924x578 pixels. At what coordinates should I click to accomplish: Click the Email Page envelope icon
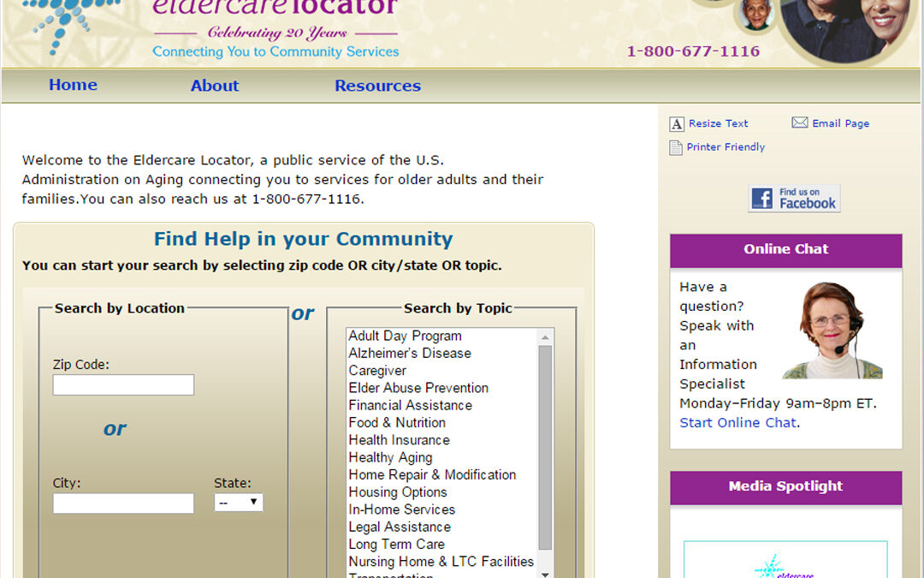click(800, 122)
